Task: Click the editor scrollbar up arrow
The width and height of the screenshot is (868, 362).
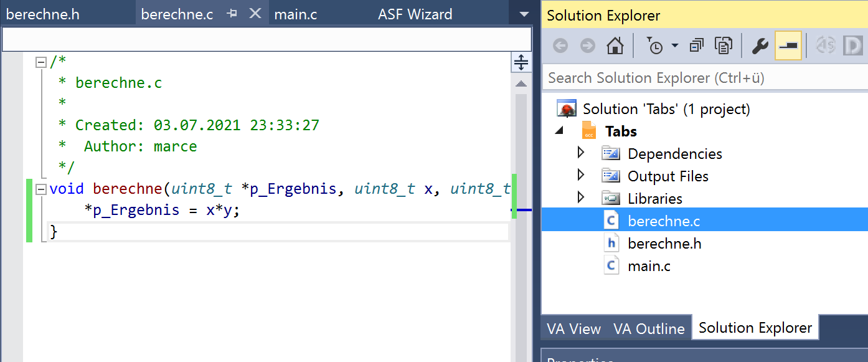Action: point(521,83)
